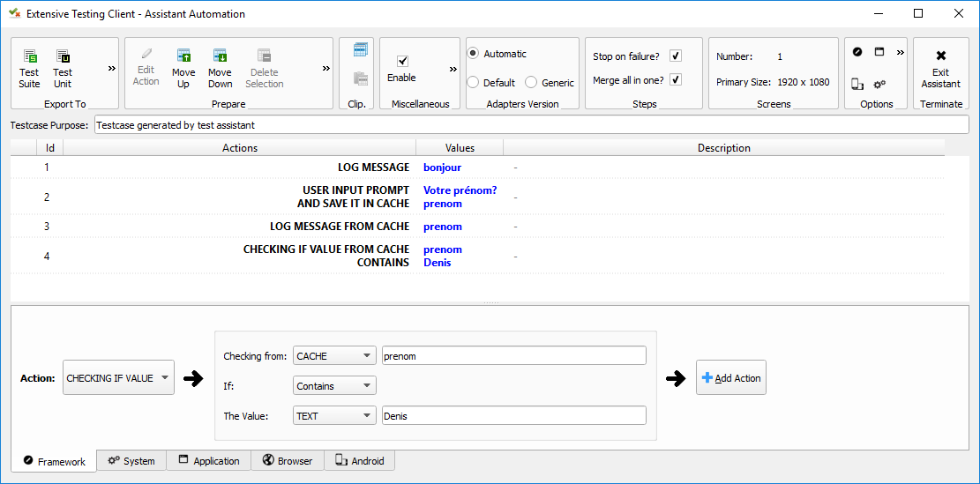
Task: Move selected action up
Action: pyautogui.click(x=183, y=70)
